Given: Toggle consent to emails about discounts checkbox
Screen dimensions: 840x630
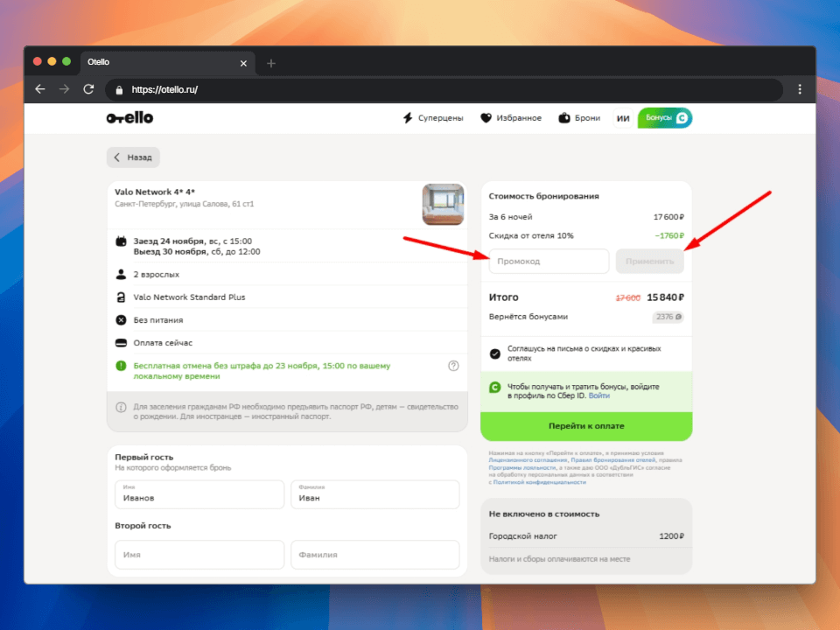Looking at the screenshot, I should coord(495,353).
